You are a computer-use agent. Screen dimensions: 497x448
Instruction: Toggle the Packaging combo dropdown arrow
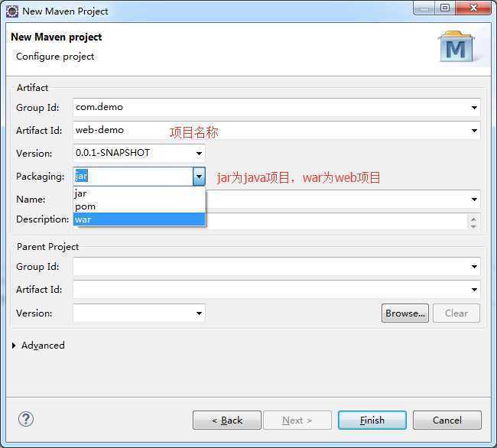click(199, 177)
